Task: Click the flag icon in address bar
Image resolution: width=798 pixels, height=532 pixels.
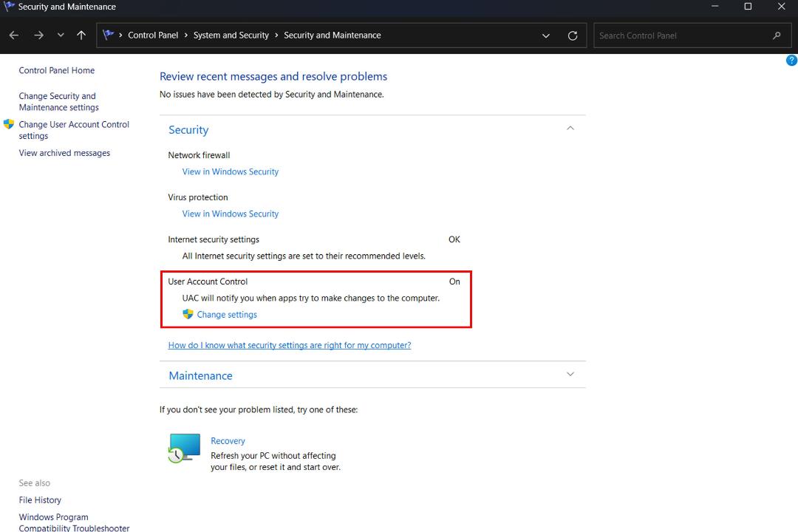Action: tap(108, 35)
